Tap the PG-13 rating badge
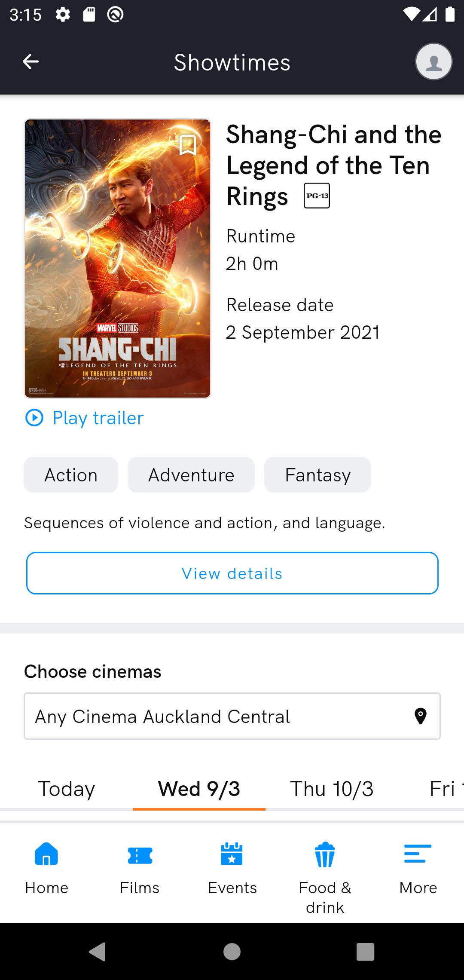The width and height of the screenshot is (464, 980). coord(317,196)
